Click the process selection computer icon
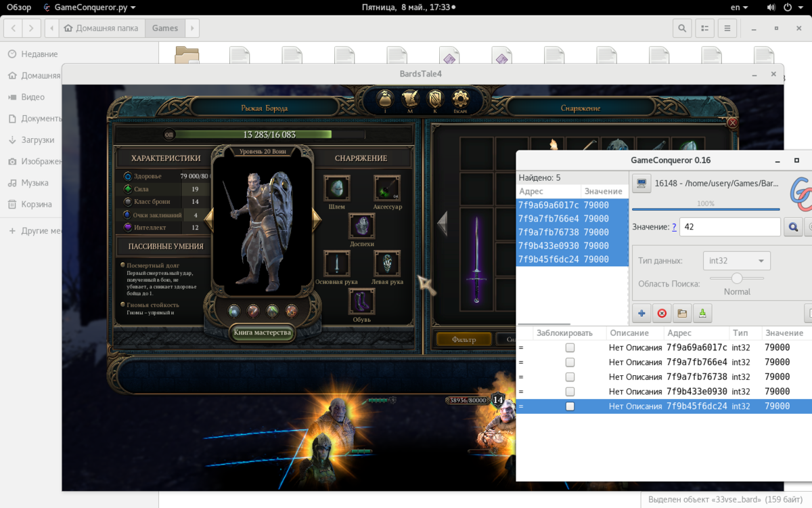 641,184
